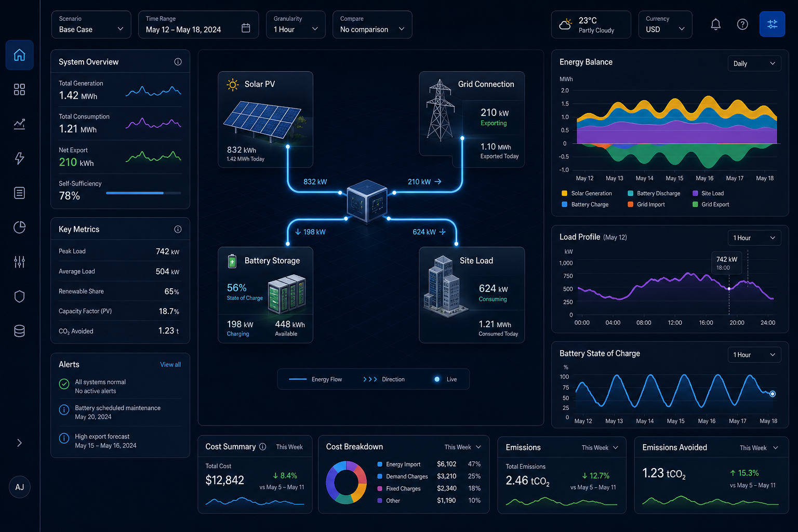The width and height of the screenshot is (798, 532).
Task: Open Cost Breakdown This Week dropdown
Action: tap(463, 447)
